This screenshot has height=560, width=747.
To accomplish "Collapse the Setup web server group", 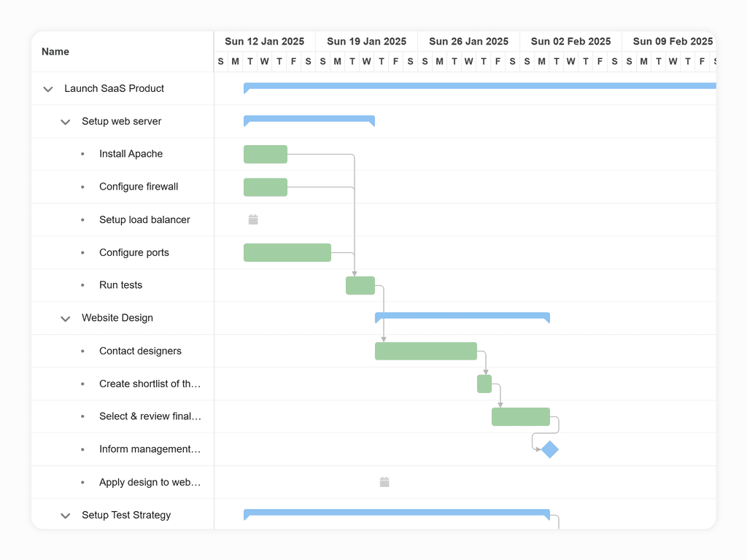I will pos(65,122).
